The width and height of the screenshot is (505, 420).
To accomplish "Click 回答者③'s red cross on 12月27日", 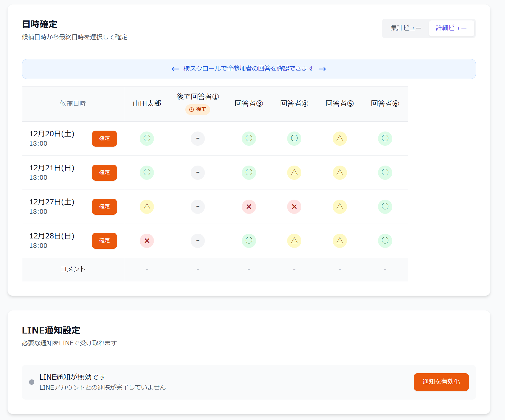I will (249, 206).
